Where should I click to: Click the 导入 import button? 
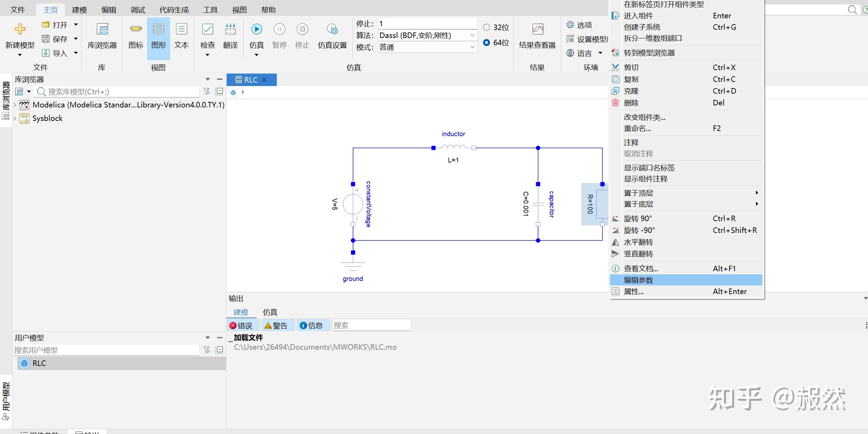55,53
